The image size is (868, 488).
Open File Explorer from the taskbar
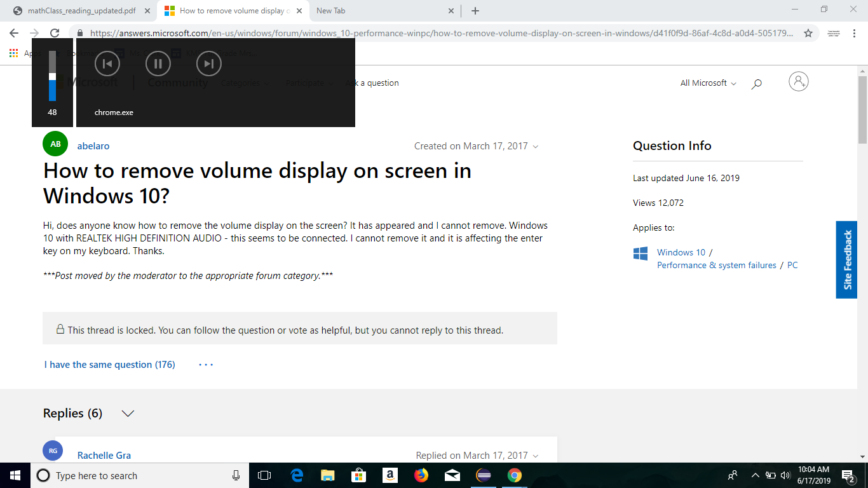(328, 475)
